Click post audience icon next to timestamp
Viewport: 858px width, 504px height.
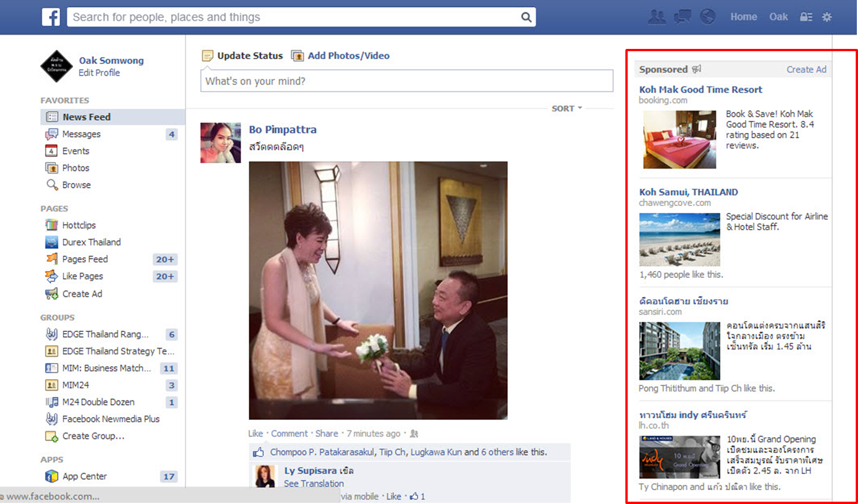click(414, 434)
